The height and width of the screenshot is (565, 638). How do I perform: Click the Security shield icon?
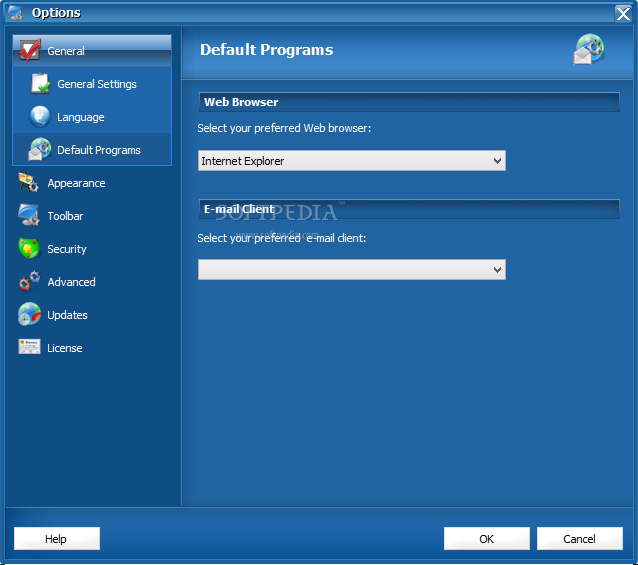click(x=29, y=248)
